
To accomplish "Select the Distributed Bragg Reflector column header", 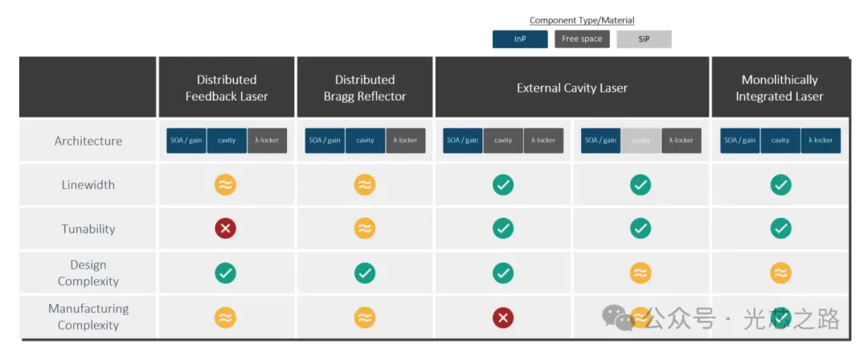I will point(364,87).
